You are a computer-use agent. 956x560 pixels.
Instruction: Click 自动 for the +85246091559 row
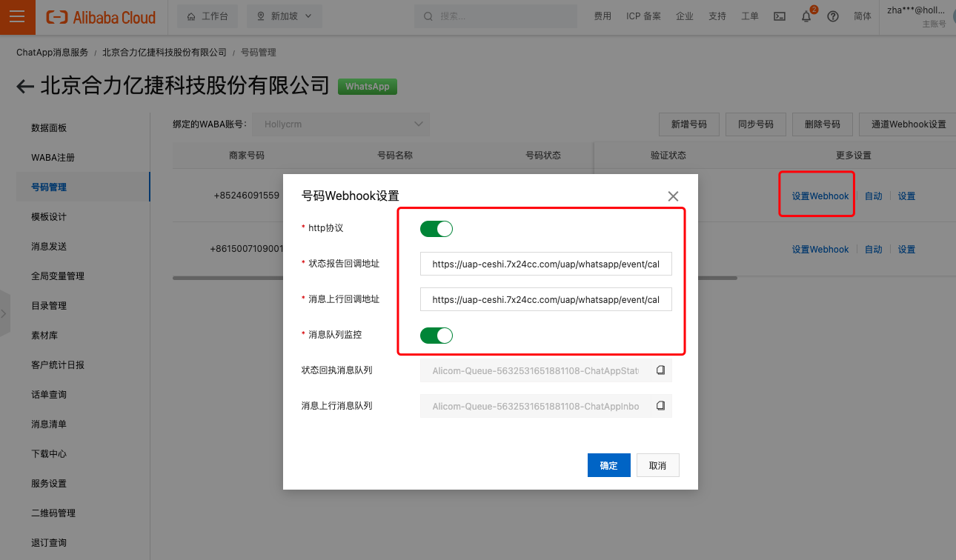click(874, 196)
